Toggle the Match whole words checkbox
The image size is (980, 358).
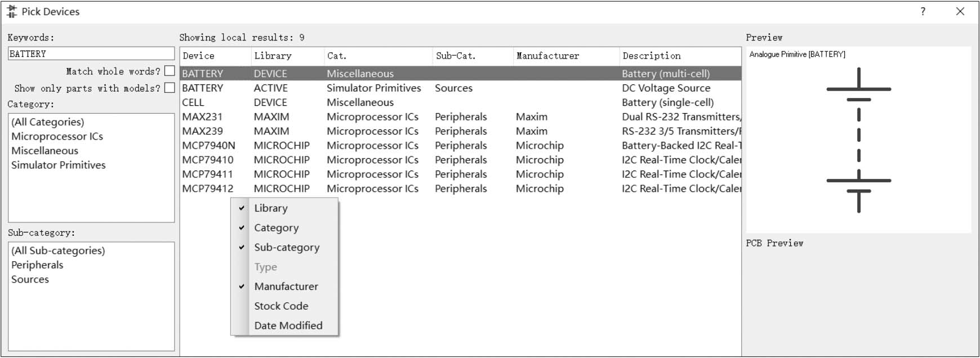click(170, 71)
